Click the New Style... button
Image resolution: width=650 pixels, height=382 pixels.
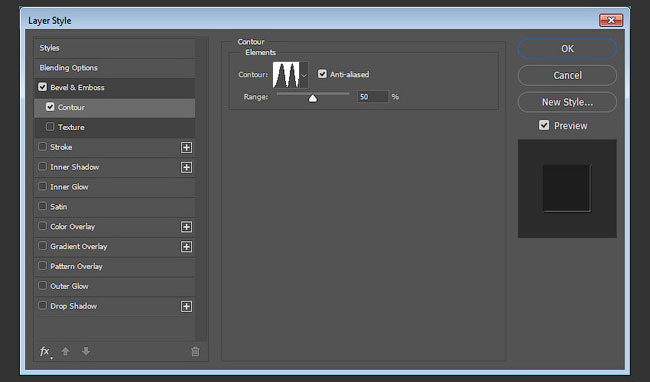click(x=567, y=102)
